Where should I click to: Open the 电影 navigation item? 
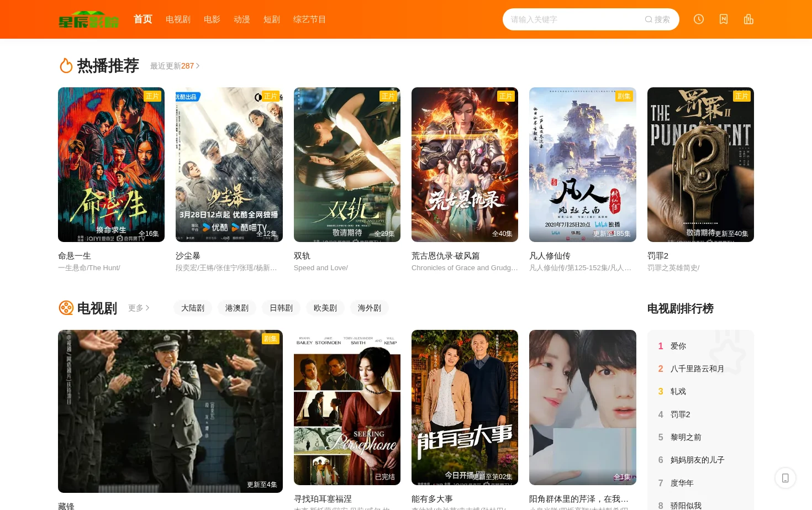(x=212, y=19)
